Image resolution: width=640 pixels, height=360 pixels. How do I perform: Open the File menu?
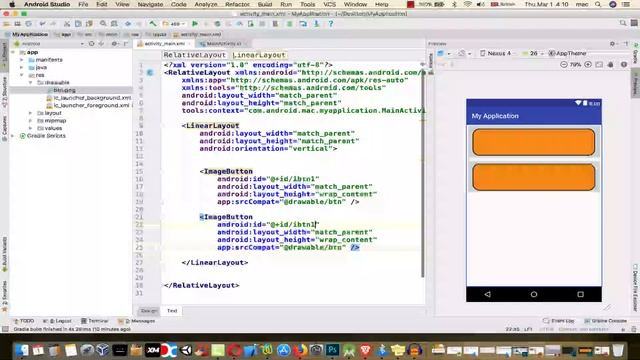click(83, 4)
